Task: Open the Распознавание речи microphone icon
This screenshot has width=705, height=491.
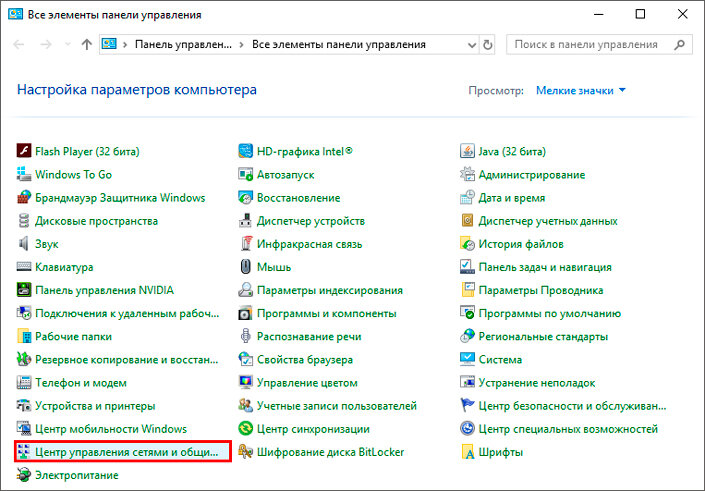Action: (245, 336)
